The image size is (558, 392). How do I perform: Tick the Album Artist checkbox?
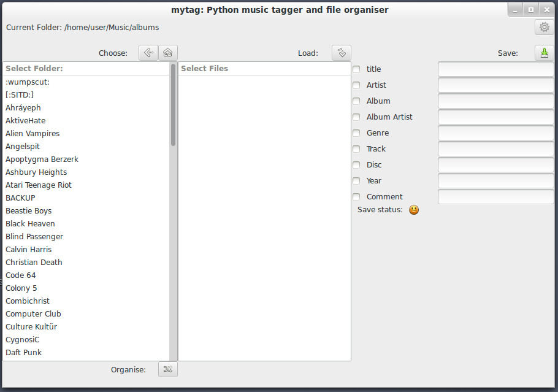(x=356, y=117)
